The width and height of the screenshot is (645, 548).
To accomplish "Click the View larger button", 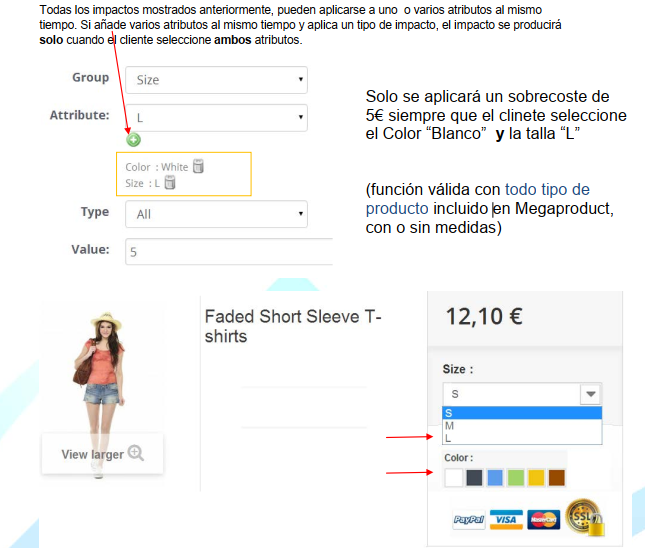I will tap(102, 453).
